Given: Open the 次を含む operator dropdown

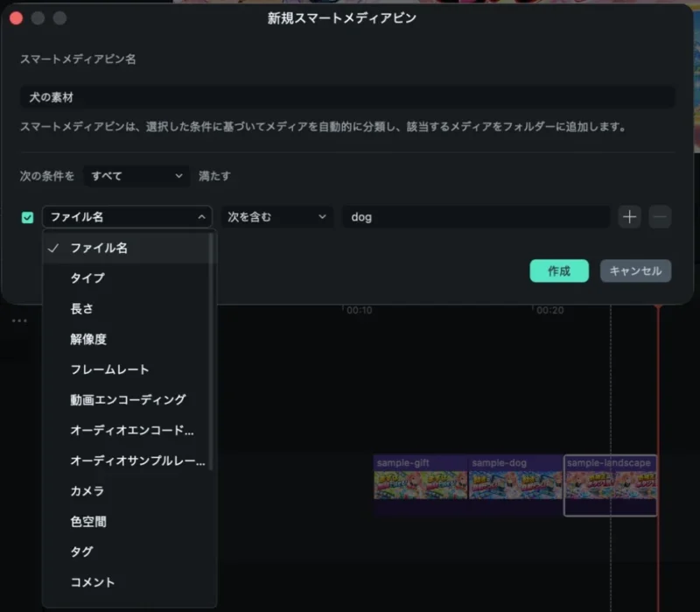Looking at the screenshot, I should click(277, 217).
